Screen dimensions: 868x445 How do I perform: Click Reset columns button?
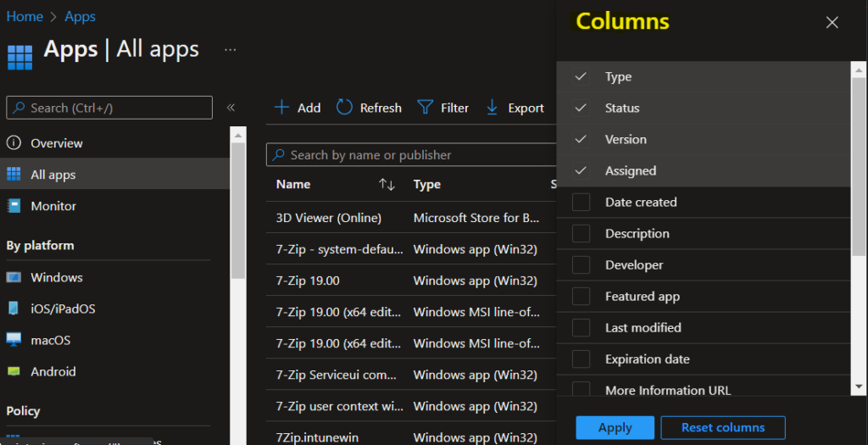pyautogui.click(x=723, y=427)
